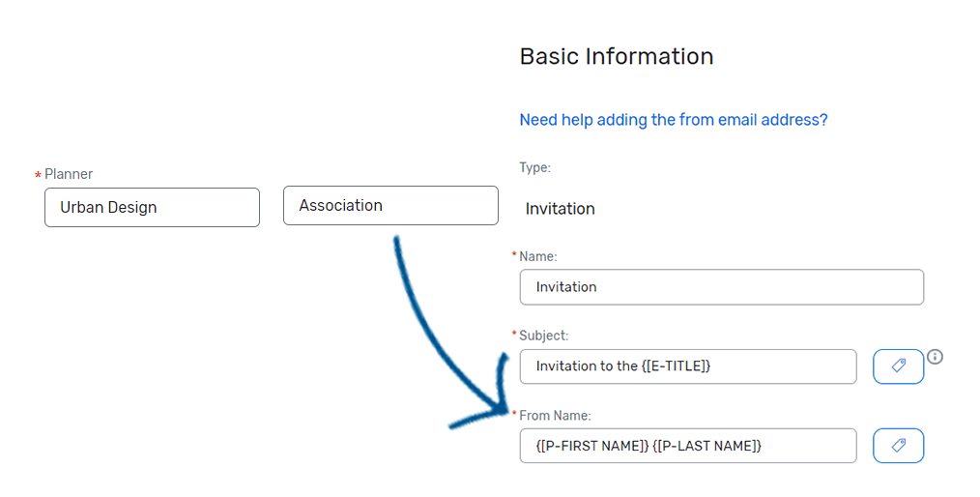Click the Basic Information heading

tap(617, 57)
